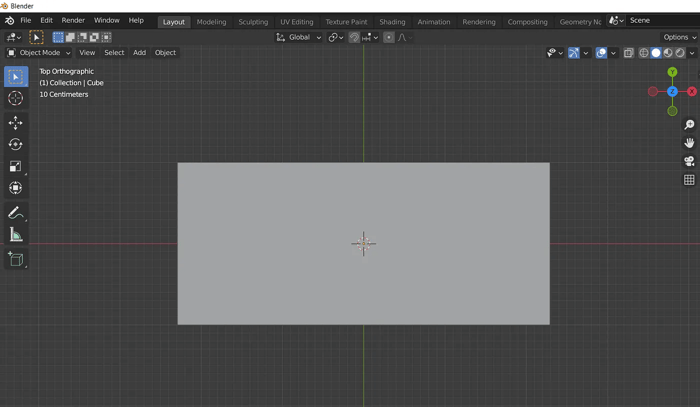Select the Transform tool
This screenshot has width=700, height=407.
click(x=15, y=188)
